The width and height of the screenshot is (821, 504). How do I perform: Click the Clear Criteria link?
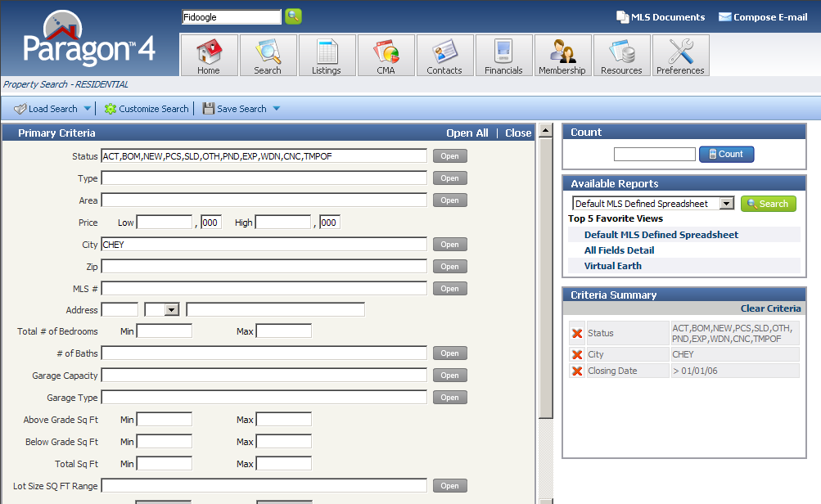point(770,308)
